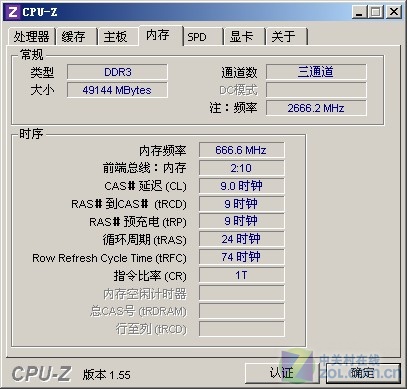This screenshot has height=389, width=407.
Task: Go to the 关于 tab
Action: tap(287, 36)
